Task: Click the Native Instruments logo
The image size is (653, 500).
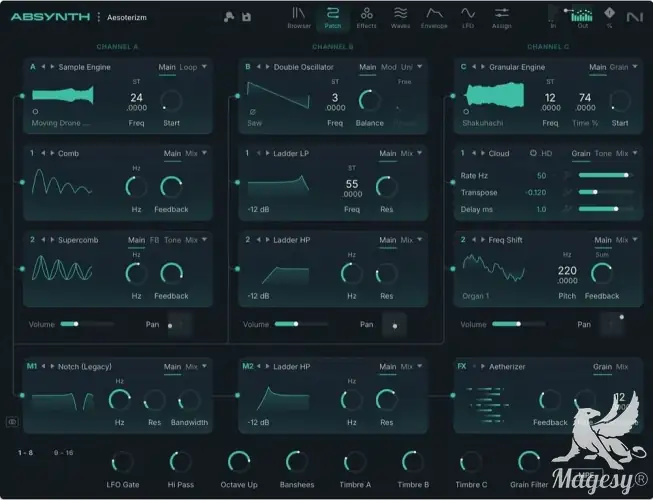Action: [x=635, y=17]
